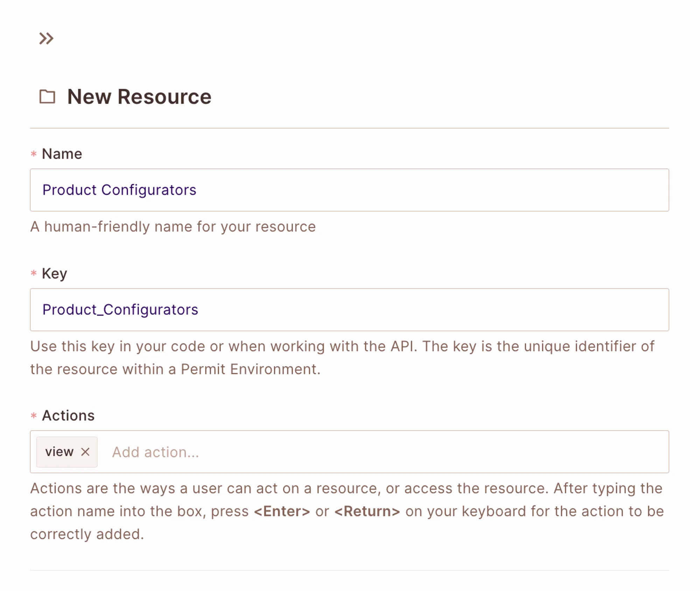Click the required asterisk next to Actions
Screen dimensions: 700x591
click(34, 415)
